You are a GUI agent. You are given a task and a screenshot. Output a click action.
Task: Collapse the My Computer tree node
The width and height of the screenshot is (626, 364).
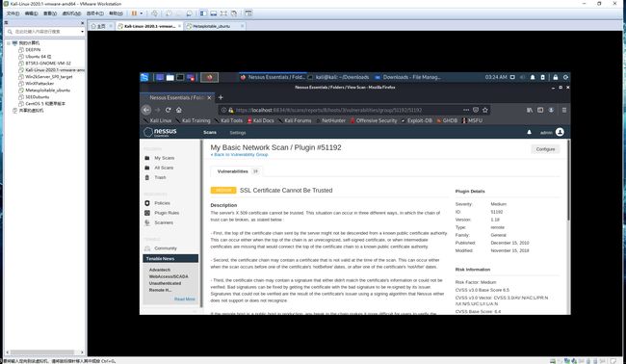(x=9, y=42)
